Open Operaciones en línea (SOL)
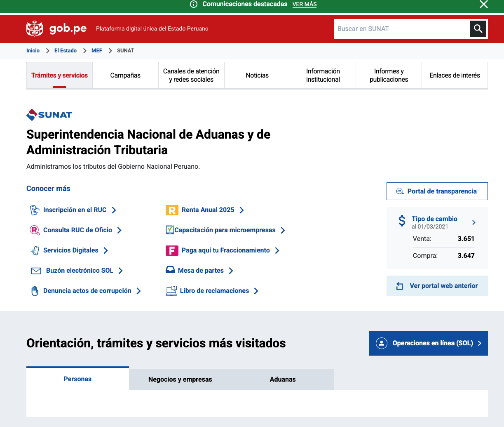This screenshot has width=504, height=427. tap(429, 343)
